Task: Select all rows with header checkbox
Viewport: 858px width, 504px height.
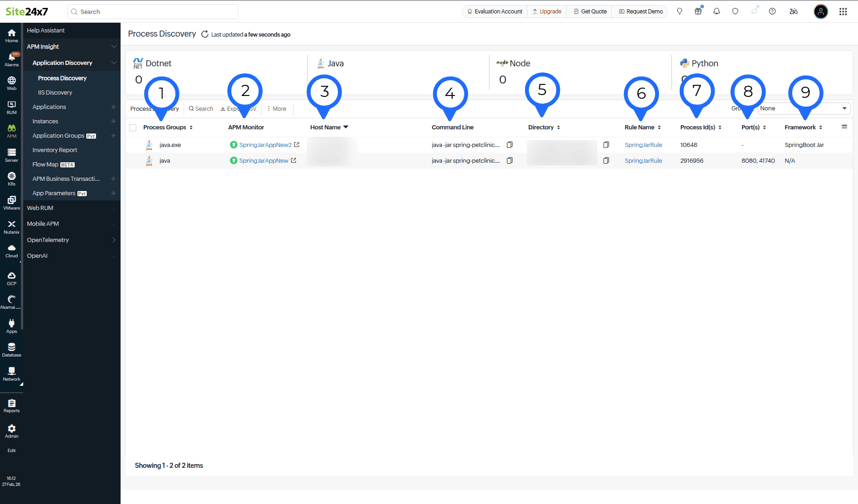Action: [x=133, y=128]
